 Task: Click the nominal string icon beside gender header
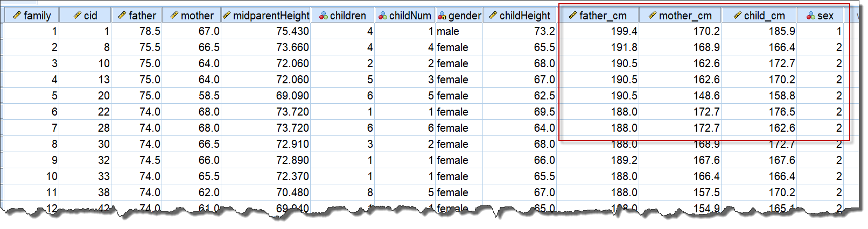click(442, 16)
